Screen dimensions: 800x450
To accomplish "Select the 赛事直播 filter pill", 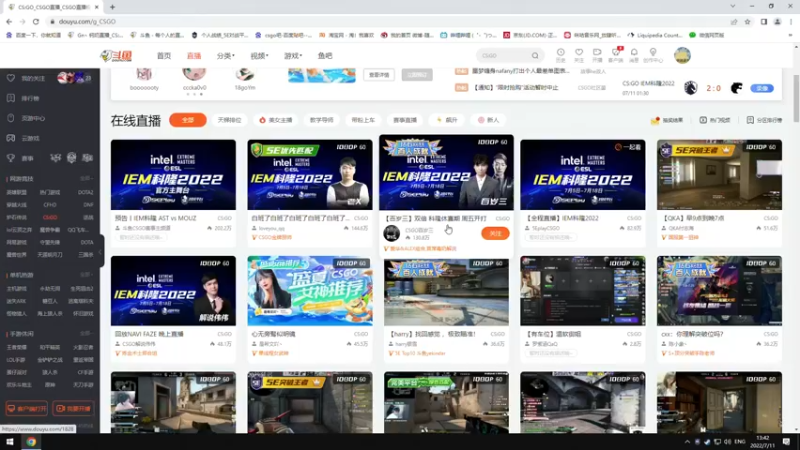I will [405, 120].
